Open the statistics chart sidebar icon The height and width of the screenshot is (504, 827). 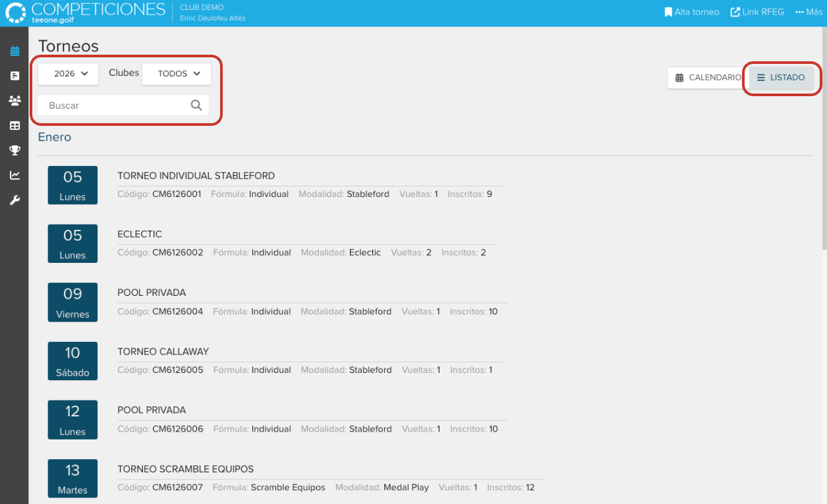(x=14, y=175)
